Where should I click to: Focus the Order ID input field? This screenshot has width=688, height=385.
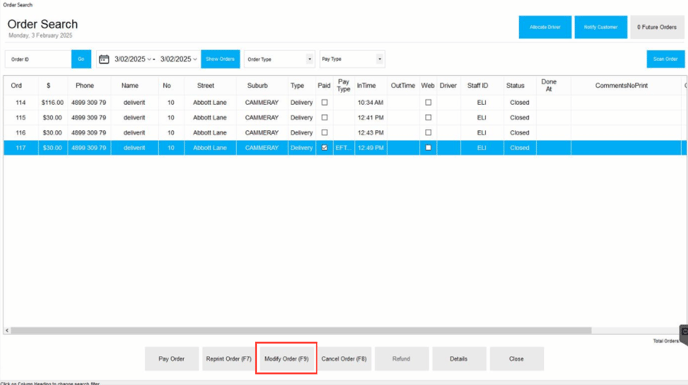coord(38,59)
